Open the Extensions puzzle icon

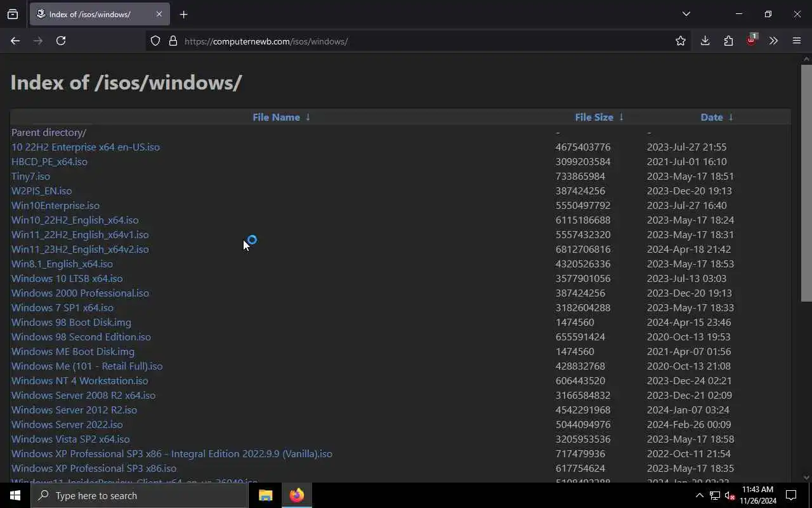pos(728,41)
